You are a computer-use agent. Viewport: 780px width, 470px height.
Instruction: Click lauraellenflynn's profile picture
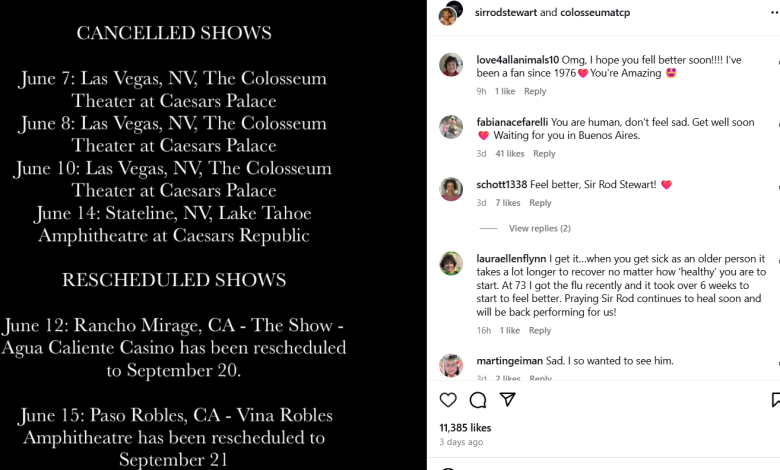pyautogui.click(x=451, y=263)
